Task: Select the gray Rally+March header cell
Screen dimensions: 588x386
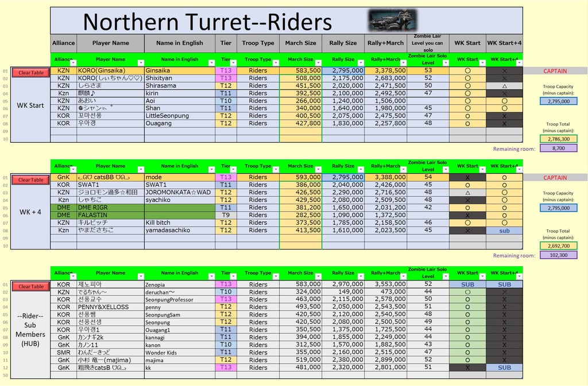Action: (x=385, y=43)
